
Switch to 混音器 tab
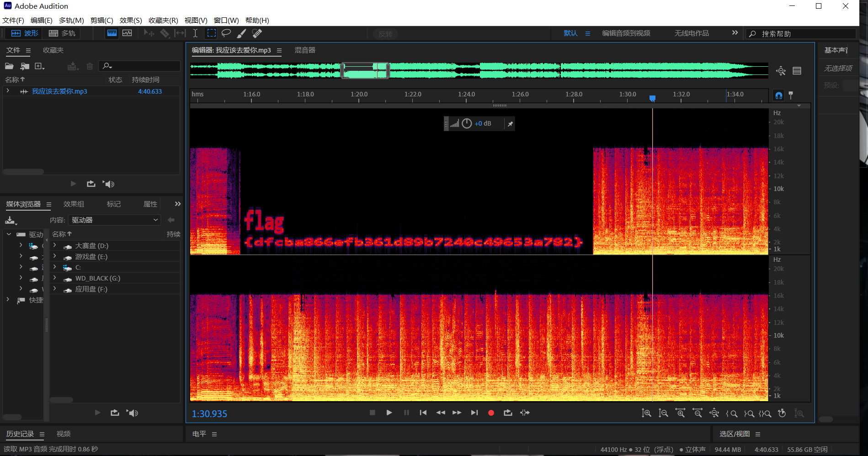(305, 50)
